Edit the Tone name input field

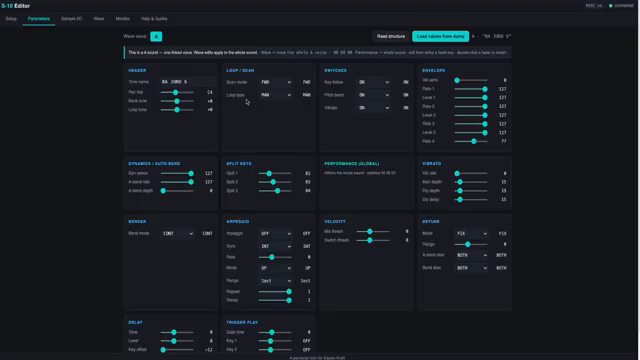point(187,82)
